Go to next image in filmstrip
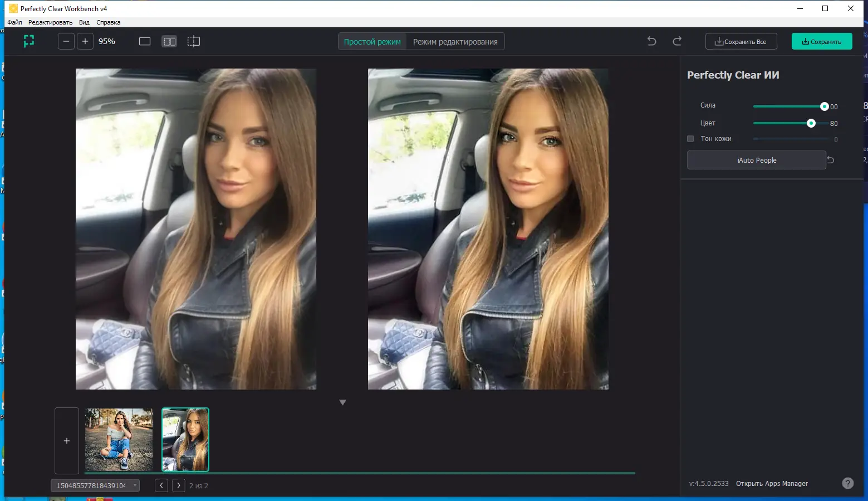This screenshot has width=868, height=501. pos(179,485)
